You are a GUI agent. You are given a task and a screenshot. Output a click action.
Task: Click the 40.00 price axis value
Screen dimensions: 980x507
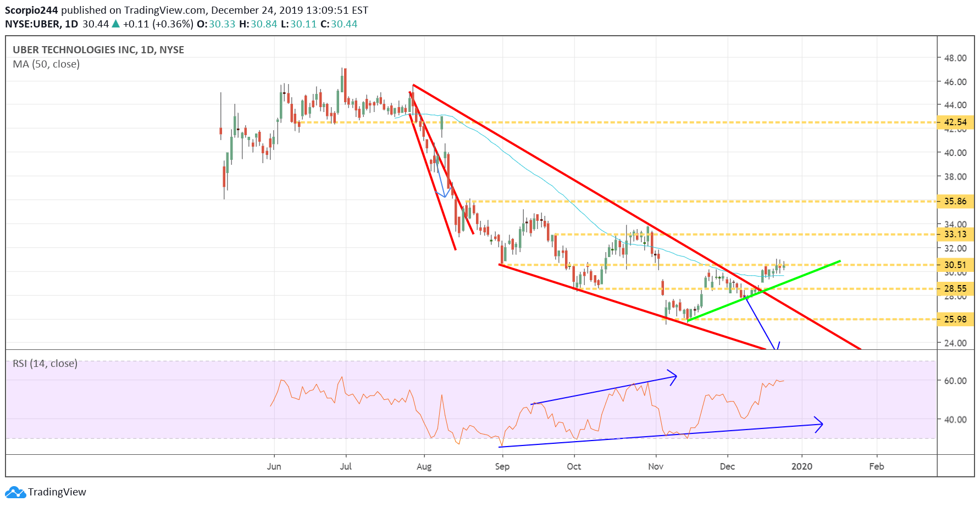tap(955, 153)
